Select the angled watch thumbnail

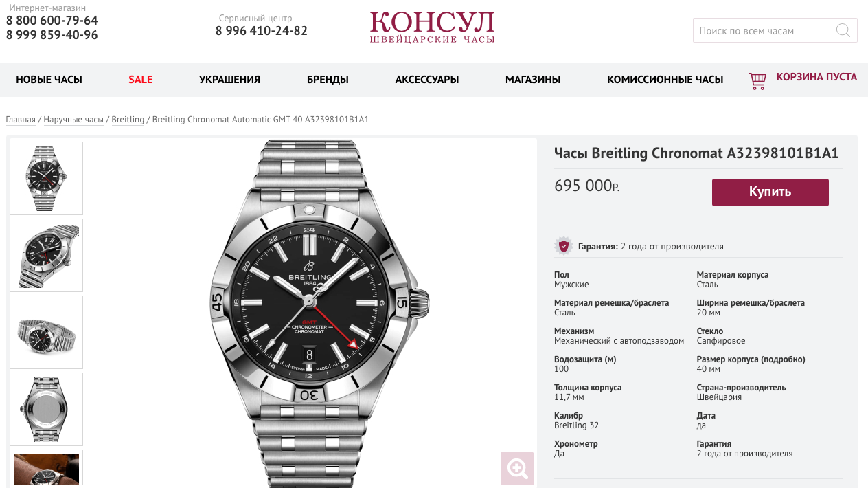point(46,255)
